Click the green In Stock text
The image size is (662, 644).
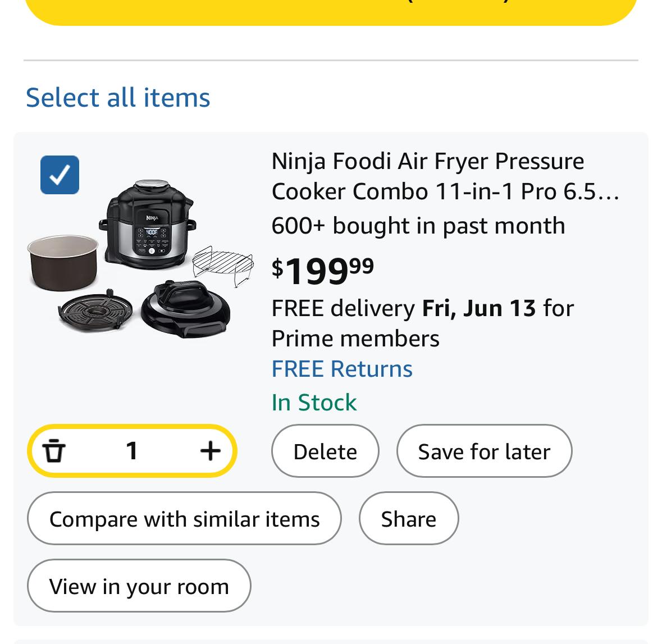pyautogui.click(x=314, y=403)
